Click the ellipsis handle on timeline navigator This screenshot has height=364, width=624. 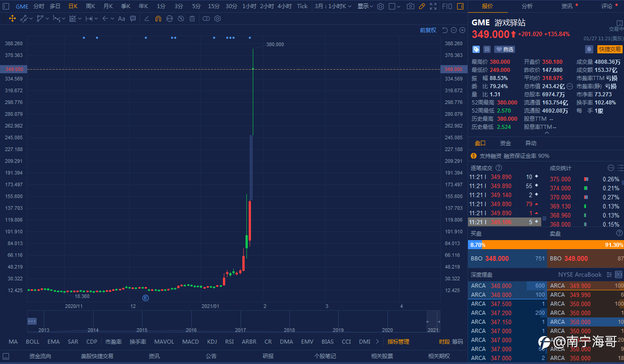click(32, 321)
